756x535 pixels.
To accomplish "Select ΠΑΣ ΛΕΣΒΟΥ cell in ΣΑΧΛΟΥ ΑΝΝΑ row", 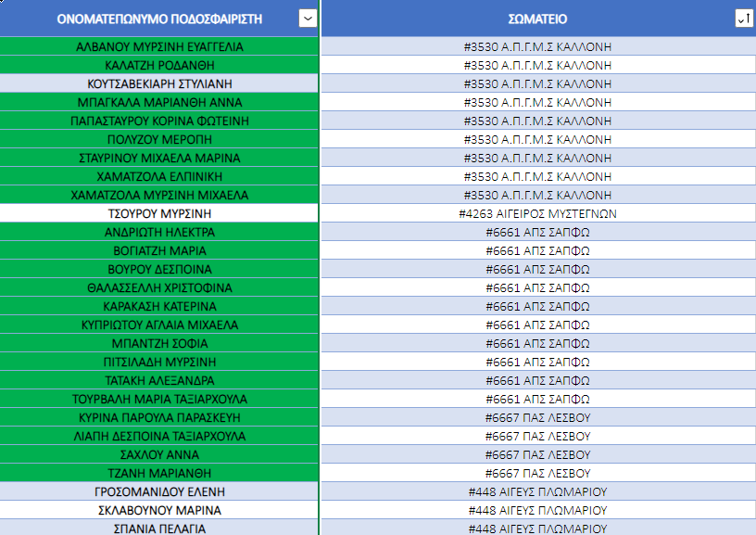I will [x=538, y=455].
